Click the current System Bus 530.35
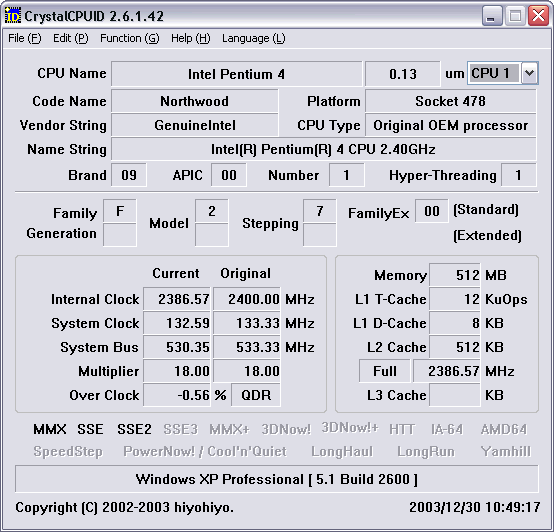Viewport: 554px width, 532px height. (x=177, y=347)
